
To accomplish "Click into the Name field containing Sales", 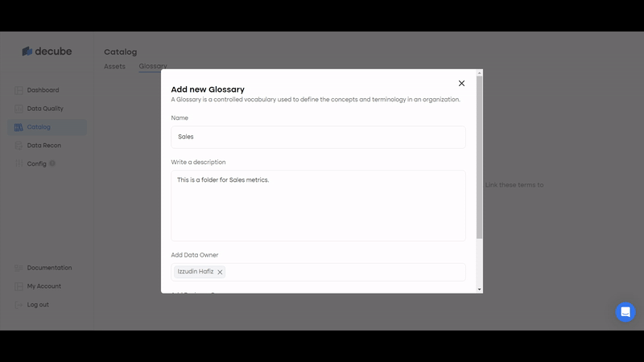I will click(x=318, y=137).
